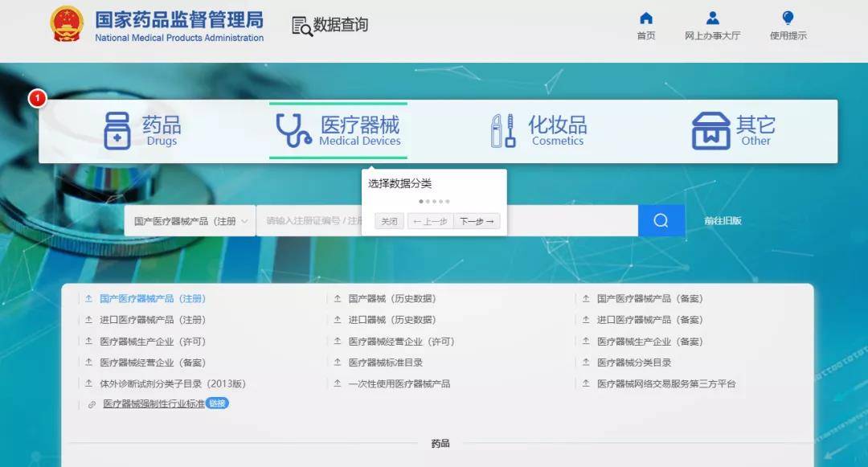Image resolution: width=868 pixels, height=467 pixels.
Task: Select the 其它 Other shop icon
Action: 711,130
